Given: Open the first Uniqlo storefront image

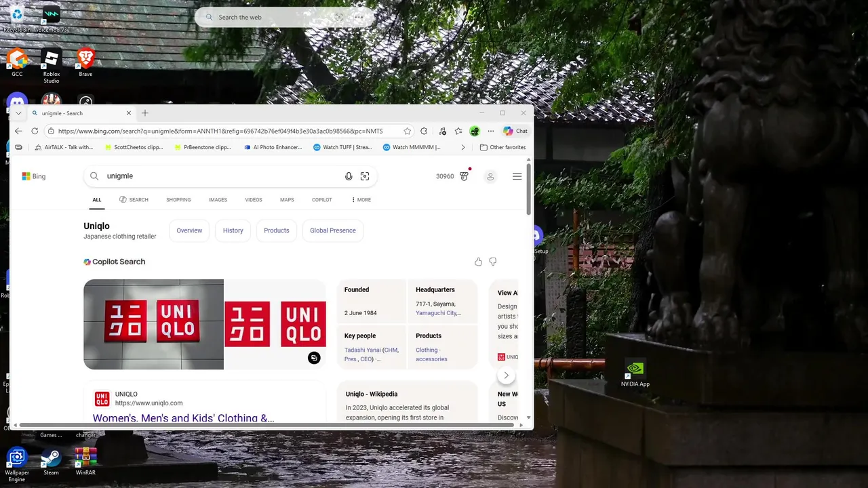Looking at the screenshot, I should click(x=153, y=324).
